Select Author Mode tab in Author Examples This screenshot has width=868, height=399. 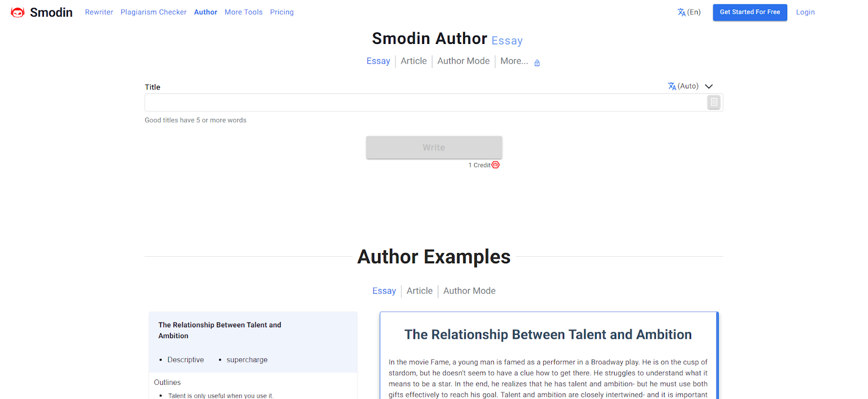469,291
